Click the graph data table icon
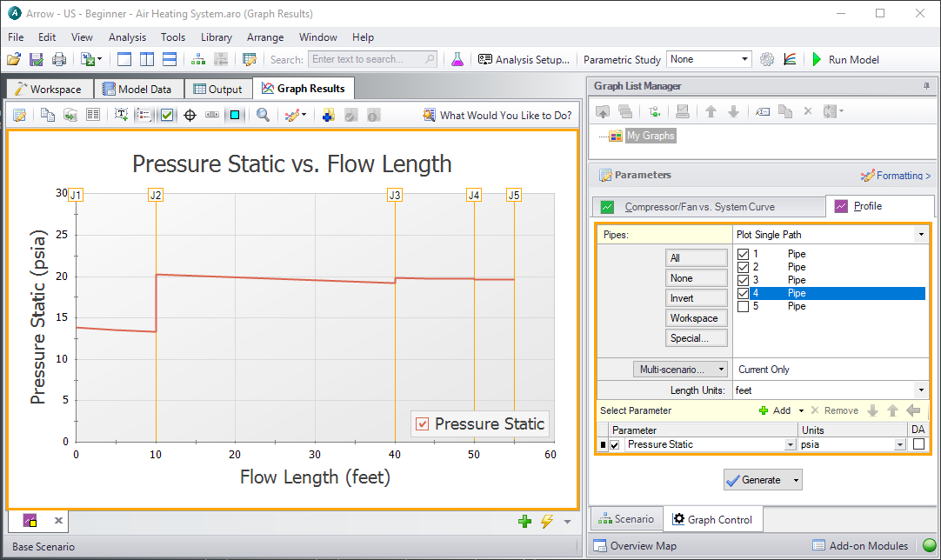Image resolution: width=941 pixels, height=560 pixels. [x=93, y=115]
